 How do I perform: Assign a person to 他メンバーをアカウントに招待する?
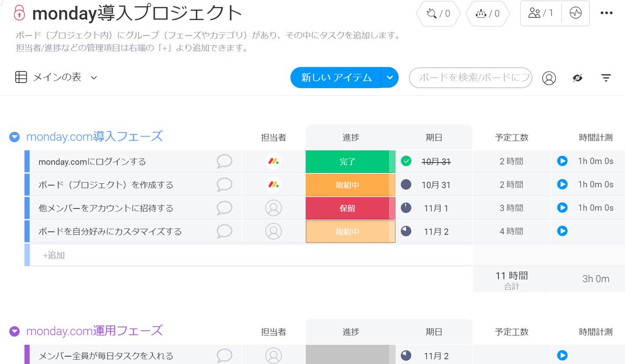pyautogui.click(x=273, y=208)
